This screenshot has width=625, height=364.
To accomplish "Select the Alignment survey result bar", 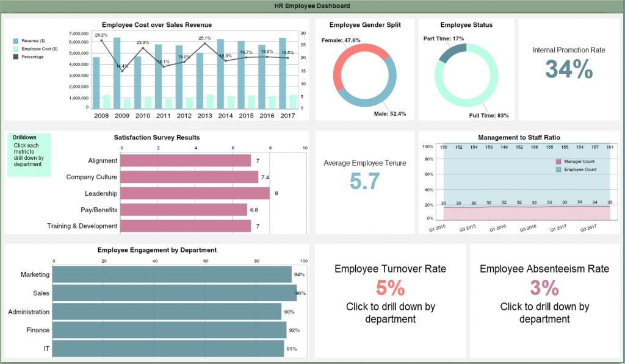I will [x=186, y=160].
